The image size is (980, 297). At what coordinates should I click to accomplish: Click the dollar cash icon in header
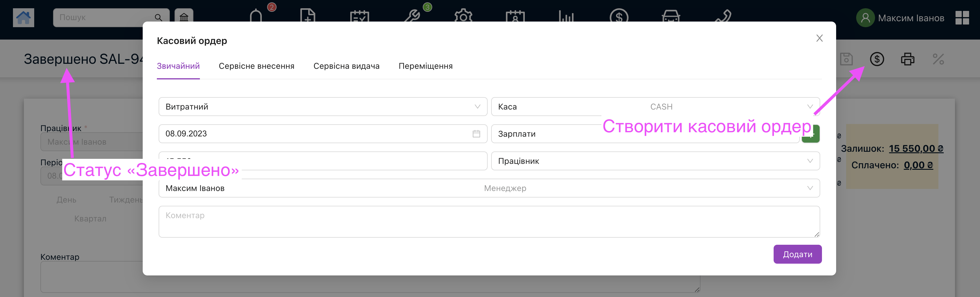(877, 59)
